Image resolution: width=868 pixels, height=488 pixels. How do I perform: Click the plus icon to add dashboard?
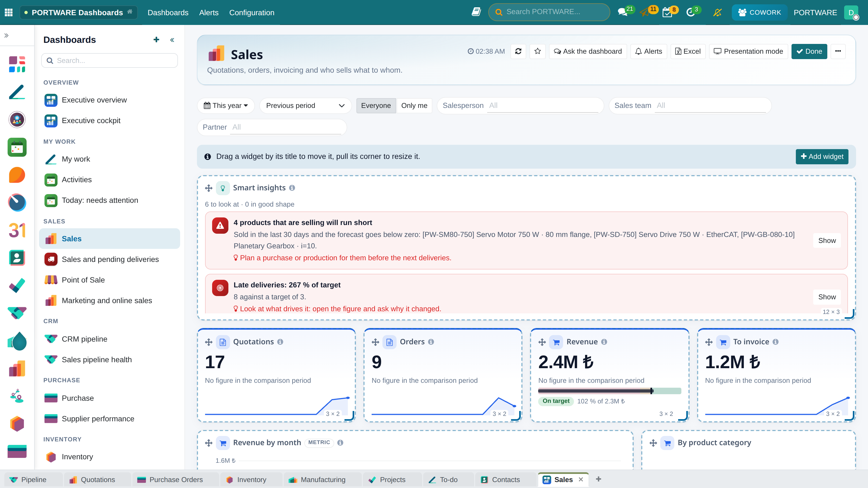(x=156, y=40)
